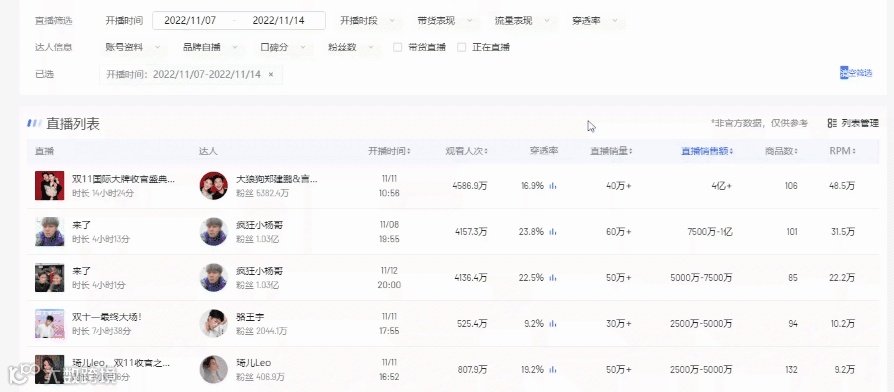Enable the 正在直播 checkbox
Viewport: 894px width, 392px height.
tap(462, 47)
